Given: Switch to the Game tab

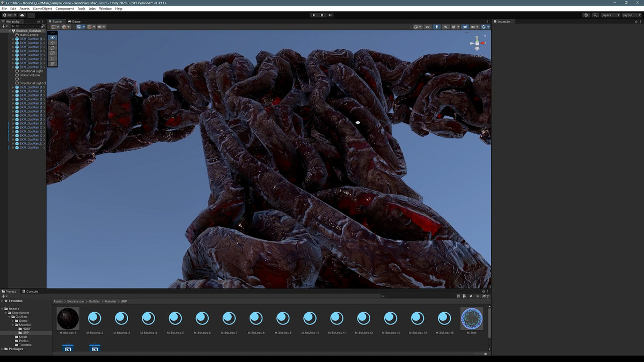Looking at the screenshot, I should (x=75, y=21).
